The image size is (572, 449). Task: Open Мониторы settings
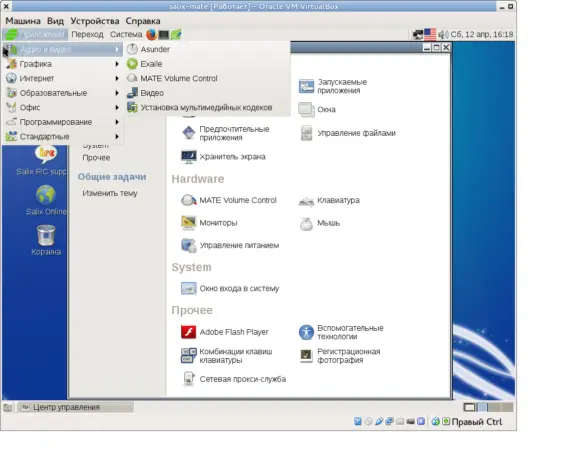[x=209, y=223]
